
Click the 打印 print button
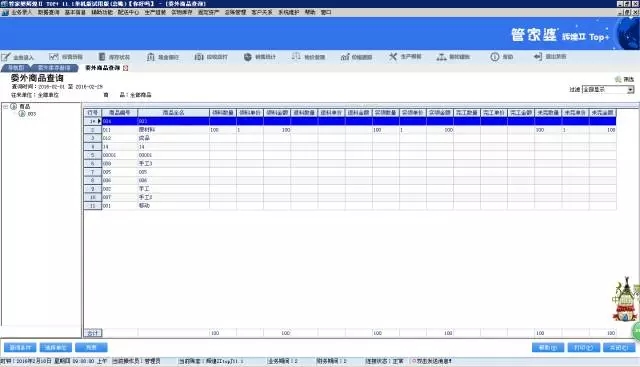[x=584, y=347]
